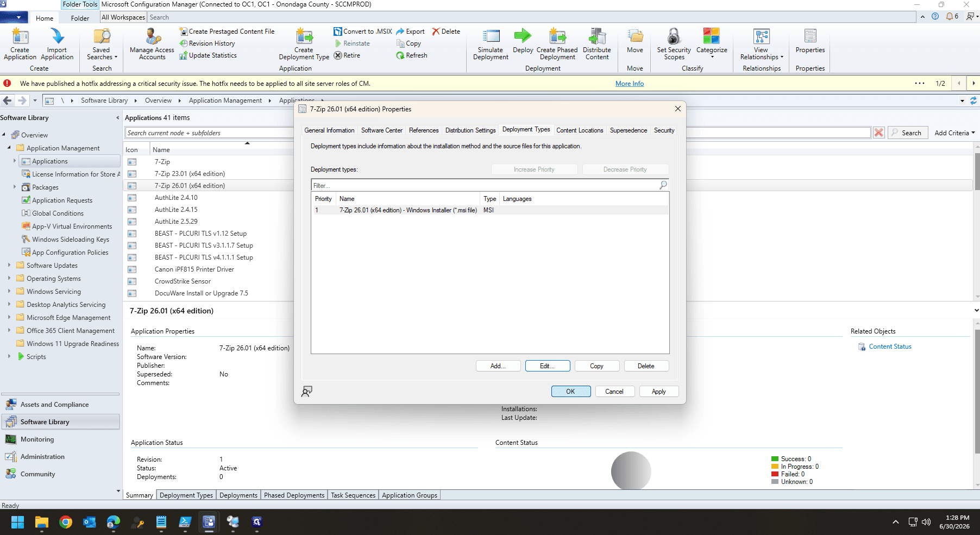The height and width of the screenshot is (535, 980).
Task: Collapse Application Management node
Action: point(9,148)
